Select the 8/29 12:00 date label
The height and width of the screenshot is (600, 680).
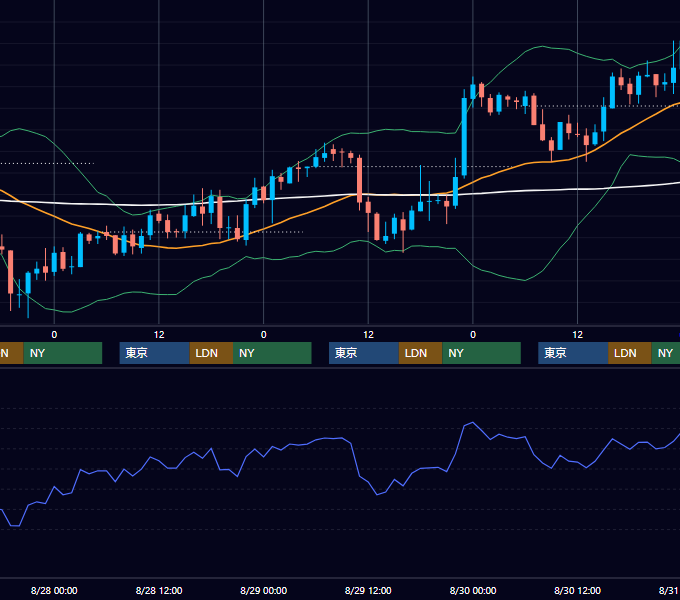click(x=368, y=590)
